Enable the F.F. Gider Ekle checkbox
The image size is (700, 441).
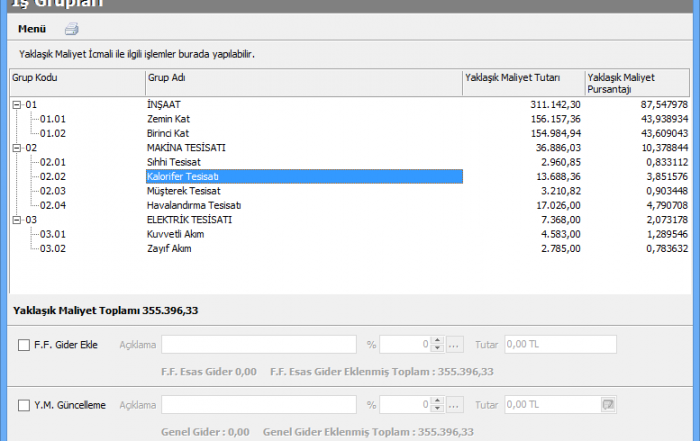click(x=24, y=345)
